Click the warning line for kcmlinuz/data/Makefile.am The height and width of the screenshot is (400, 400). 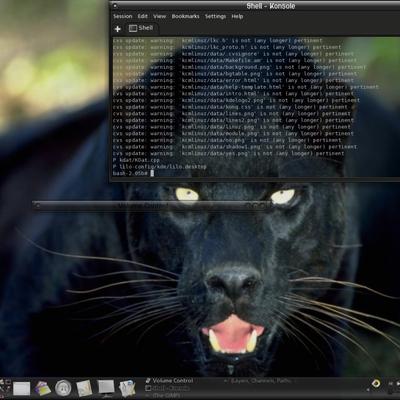235,60
